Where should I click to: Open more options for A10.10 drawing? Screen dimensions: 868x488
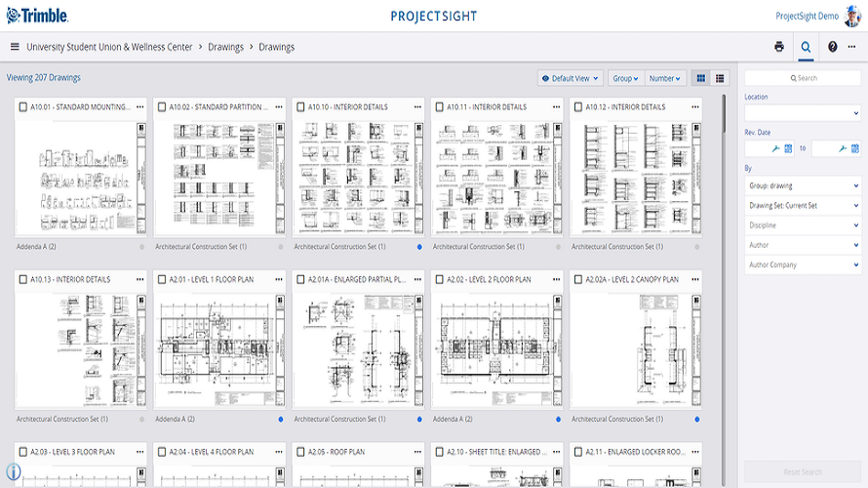point(418,107)
